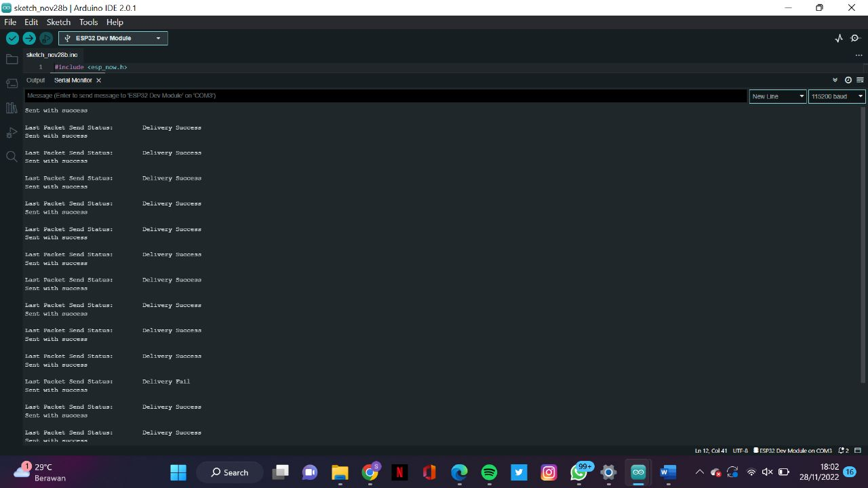Open the Sketchbook sidebar panel
Image resolution: width=868 pixels, height=488 pixels.
(12, 59)
